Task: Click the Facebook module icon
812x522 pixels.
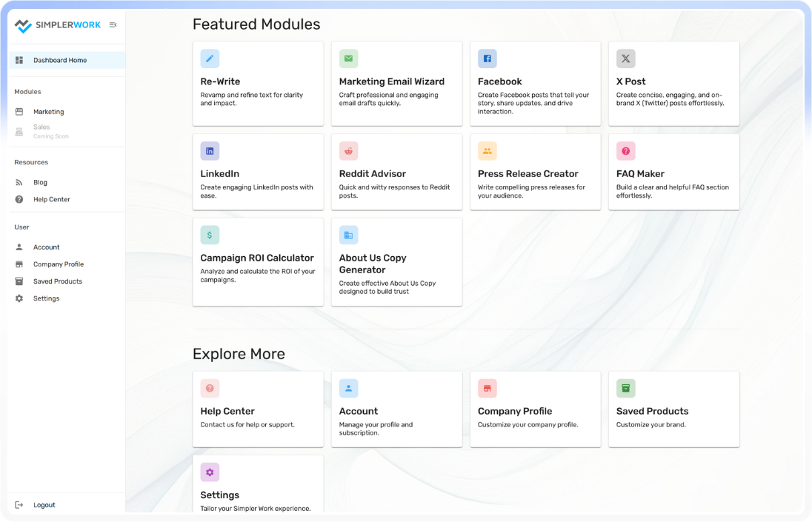Action: coord(487,58)
